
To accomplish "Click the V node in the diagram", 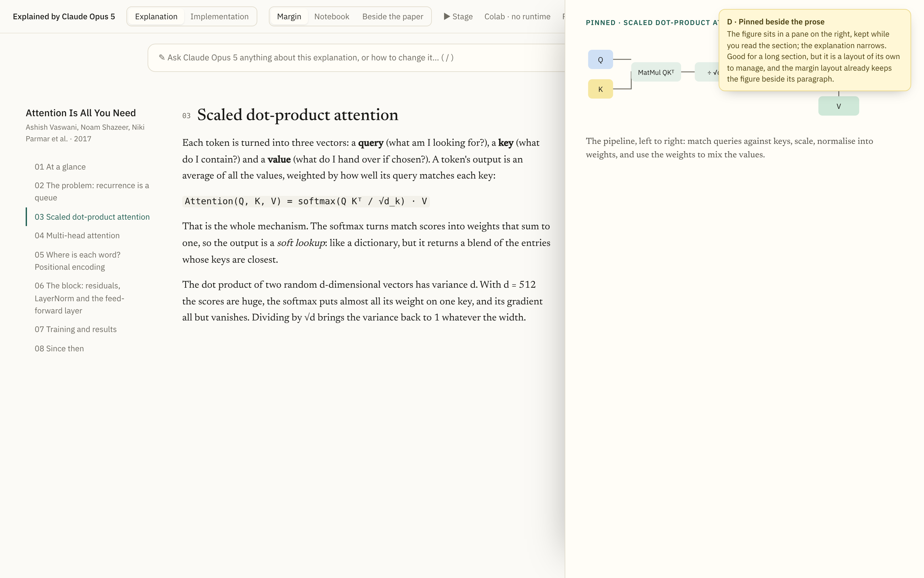I will click(x=838, y=106).
